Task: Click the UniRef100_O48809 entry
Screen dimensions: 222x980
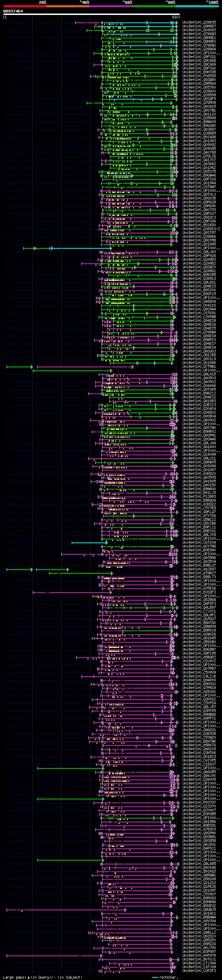Action: pos(199,301)
